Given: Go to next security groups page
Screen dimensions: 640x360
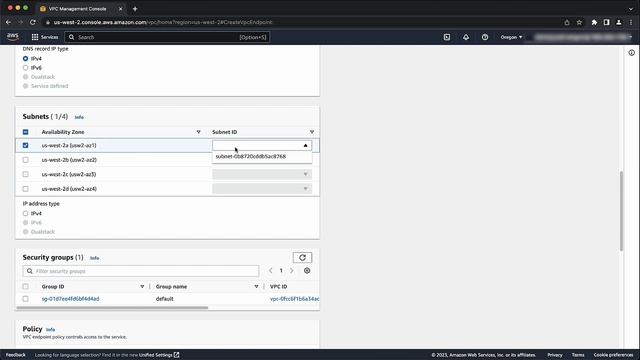Looking at the screenshot, I should point(291,271).
